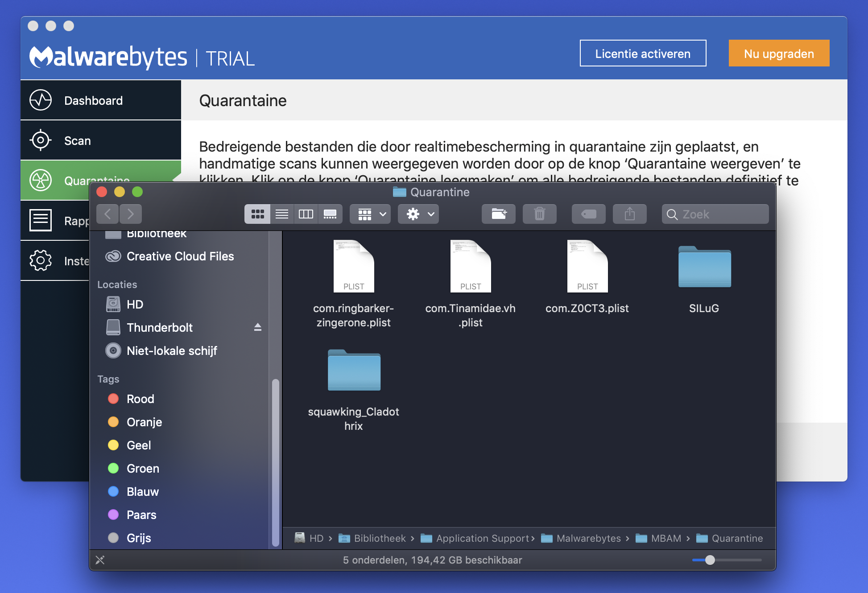This screenshot has width=868, height=593.
Task: Select icon view toggle in Finder
Action: coord(257,214)
